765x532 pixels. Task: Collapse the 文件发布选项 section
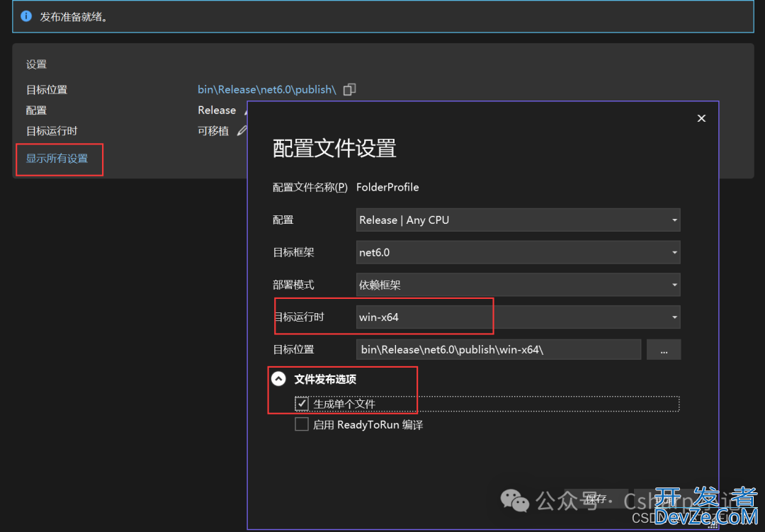point(278,379)
